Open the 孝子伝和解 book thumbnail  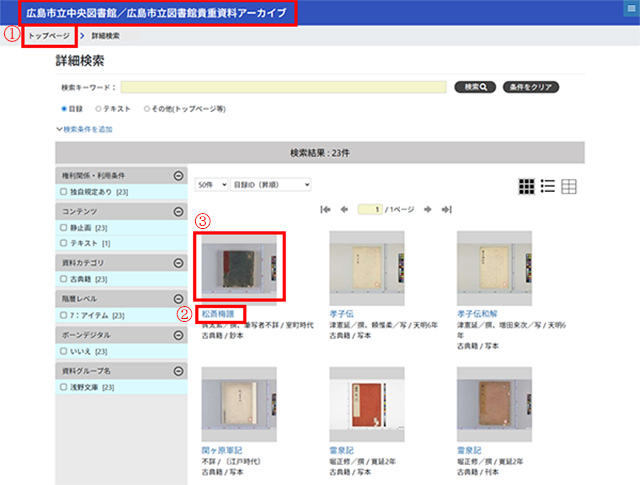[x=494, y=268]
